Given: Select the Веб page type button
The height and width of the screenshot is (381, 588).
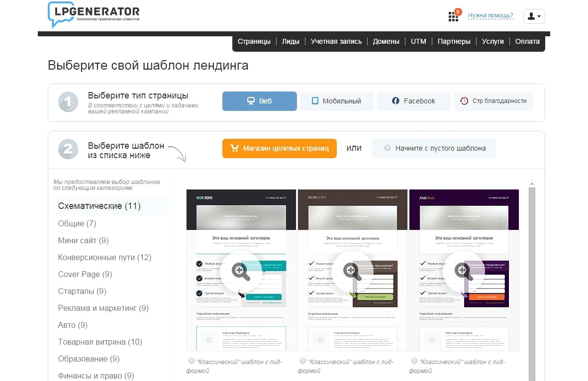Looking at the screenshot, I should tap(259, 101).
